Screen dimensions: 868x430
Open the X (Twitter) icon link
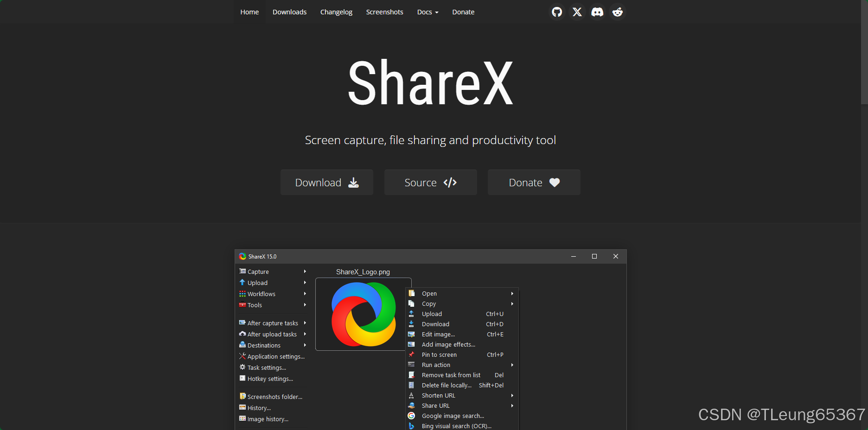coord(577,12)
